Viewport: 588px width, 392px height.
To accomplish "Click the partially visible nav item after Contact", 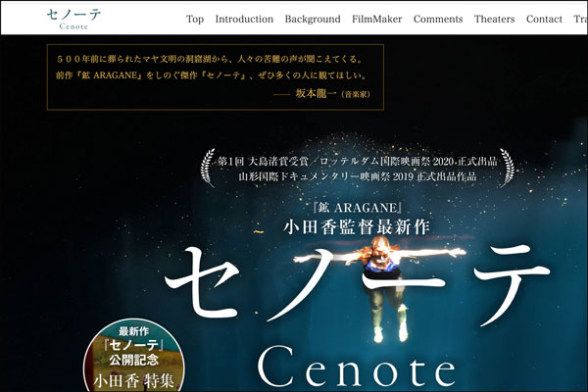I will [579, 19].
